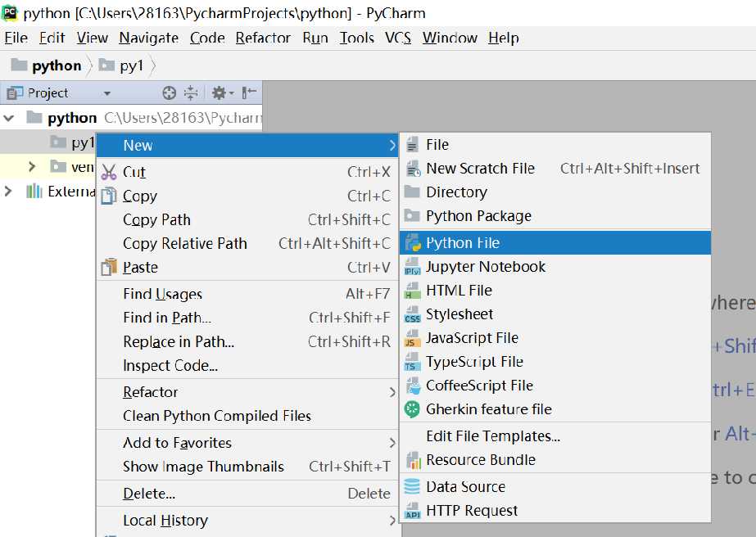This screenshot has width=756, height=537.
Task: Click the New submenu arrow
Action: 392,145
